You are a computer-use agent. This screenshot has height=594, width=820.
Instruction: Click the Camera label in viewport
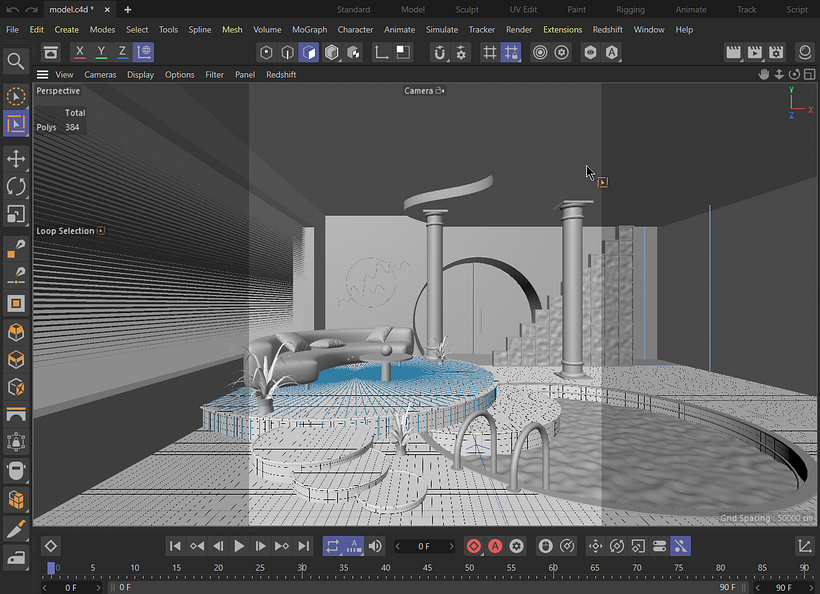[x=418, y=90]
